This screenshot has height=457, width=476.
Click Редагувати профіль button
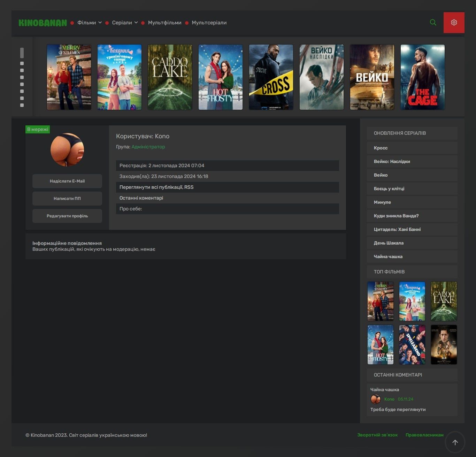tap(67, 216)
